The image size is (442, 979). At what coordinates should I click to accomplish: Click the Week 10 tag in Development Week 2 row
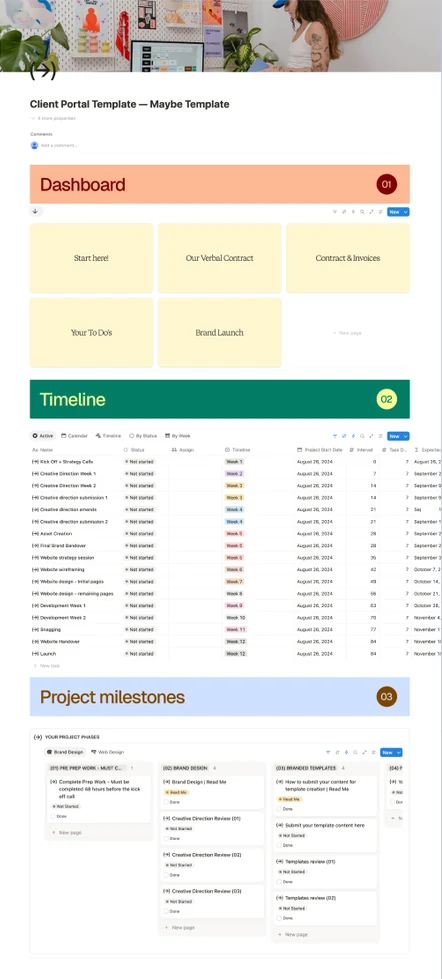click(x=235, y=617)
